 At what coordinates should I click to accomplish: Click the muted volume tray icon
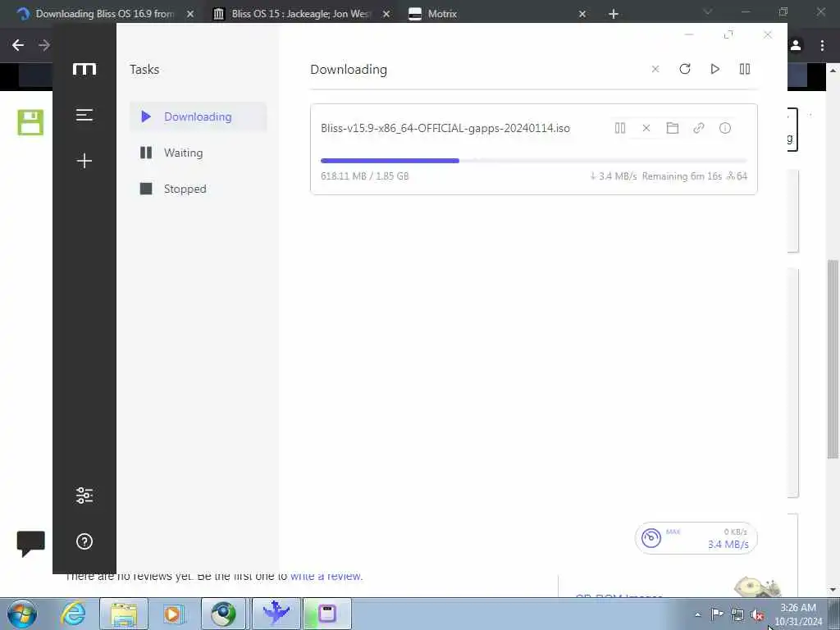(756, 615)
